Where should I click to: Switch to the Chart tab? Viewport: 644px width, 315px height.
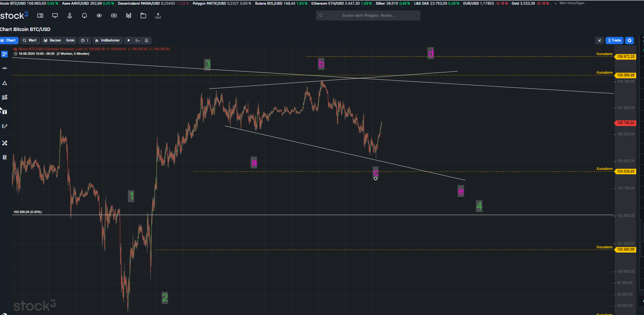[9, 40]
